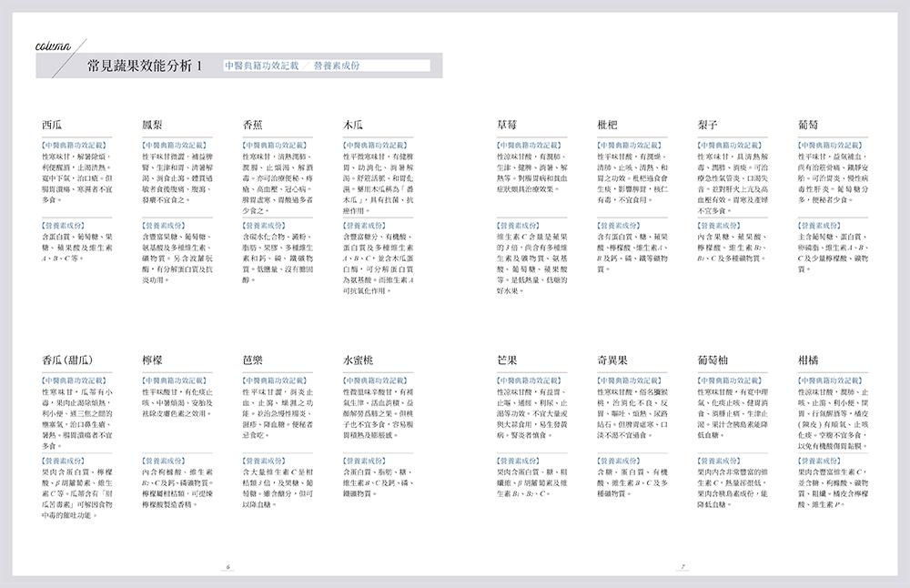Click 【營養素成份】 label under 枇杷
Viewport: 910px width, 588px height.
[x=618, y=225]
